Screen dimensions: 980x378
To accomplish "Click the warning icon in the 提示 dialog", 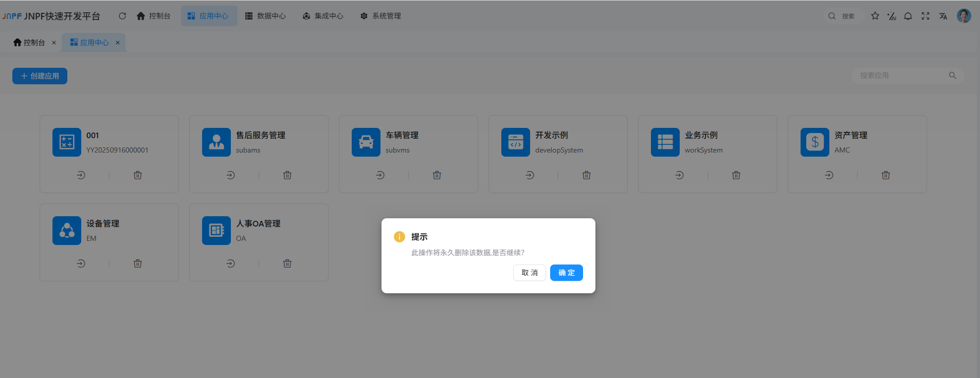I will point(400,237).
